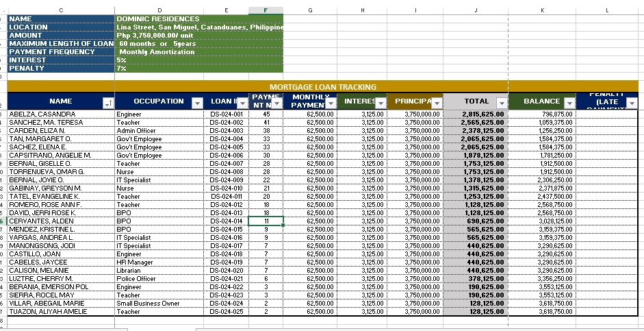Viewport: 644px width, 331px height.
Task: Open the PENALTY column filter dropdown
Action: click(x=632, y=104)
